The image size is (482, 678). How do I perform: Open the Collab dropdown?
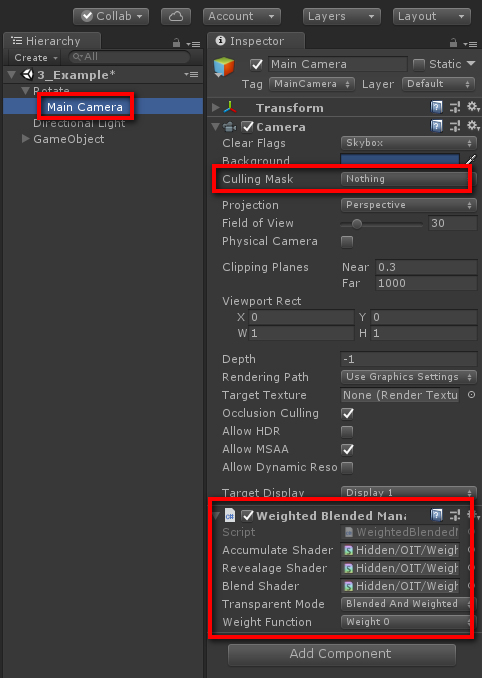pos(111,16)
